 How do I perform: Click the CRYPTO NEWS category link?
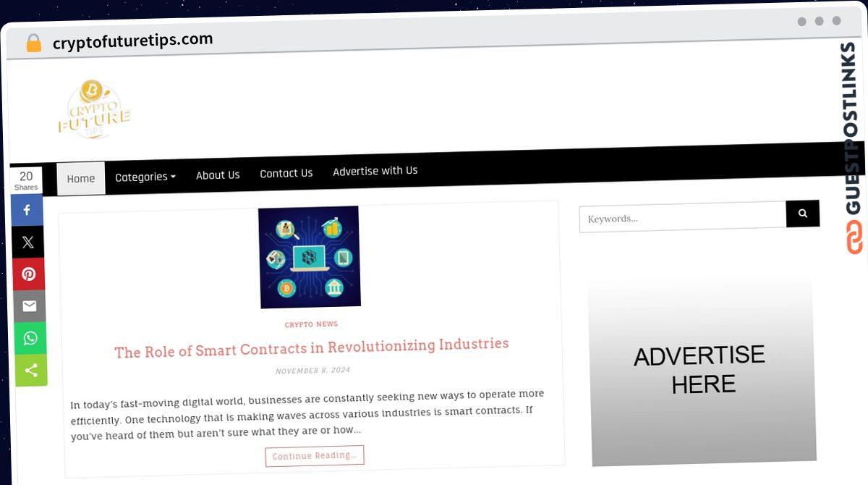pos(311,324)
